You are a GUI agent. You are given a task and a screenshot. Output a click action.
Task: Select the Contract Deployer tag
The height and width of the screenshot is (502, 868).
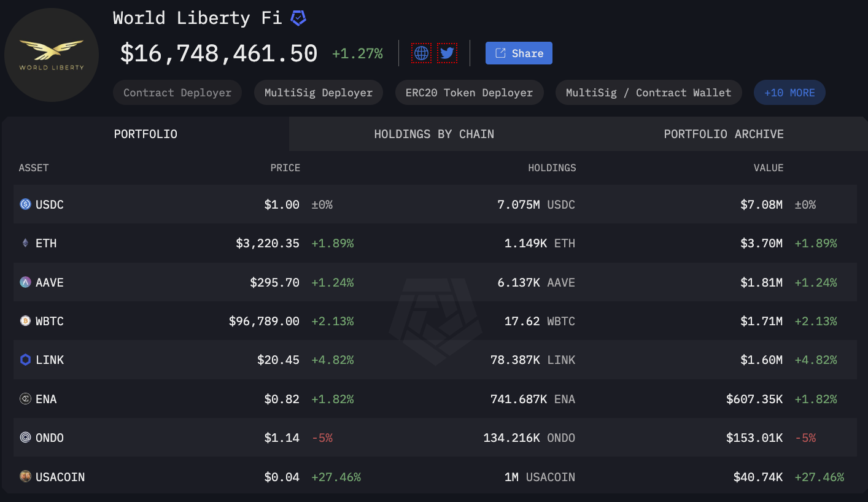pyautogui.click(x=177, y=93)
